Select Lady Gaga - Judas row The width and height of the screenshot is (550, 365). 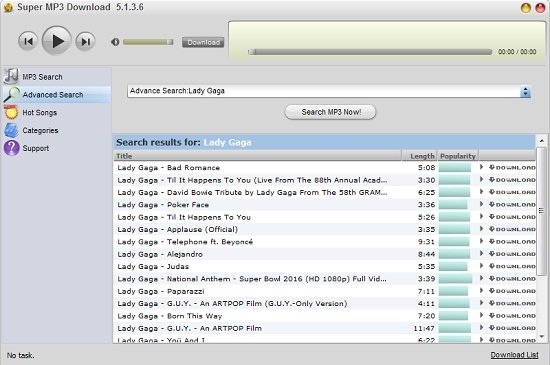(x=324, y=266)
